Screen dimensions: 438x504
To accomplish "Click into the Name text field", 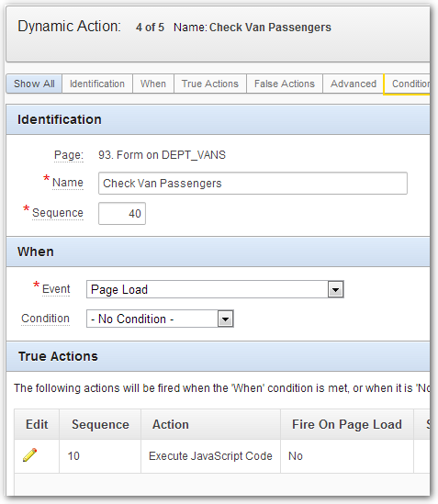I will coord(253,184).
